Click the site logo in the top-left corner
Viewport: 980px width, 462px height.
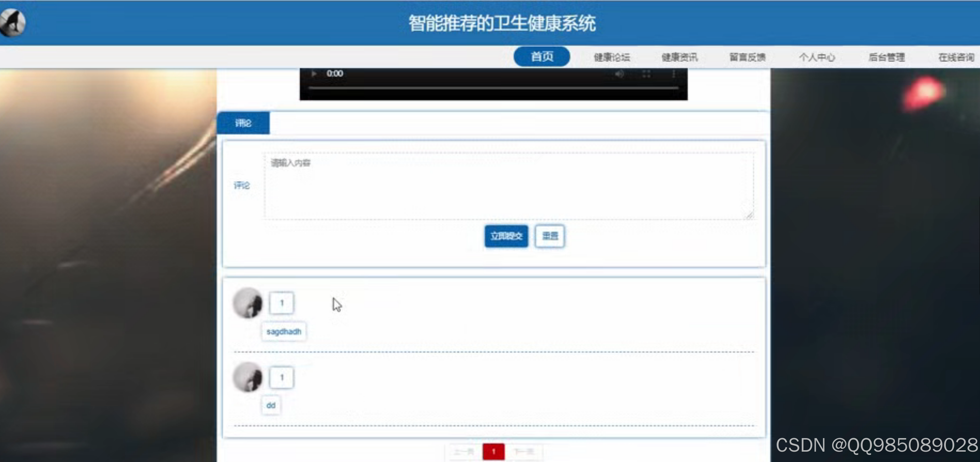[x=12, y=22]
